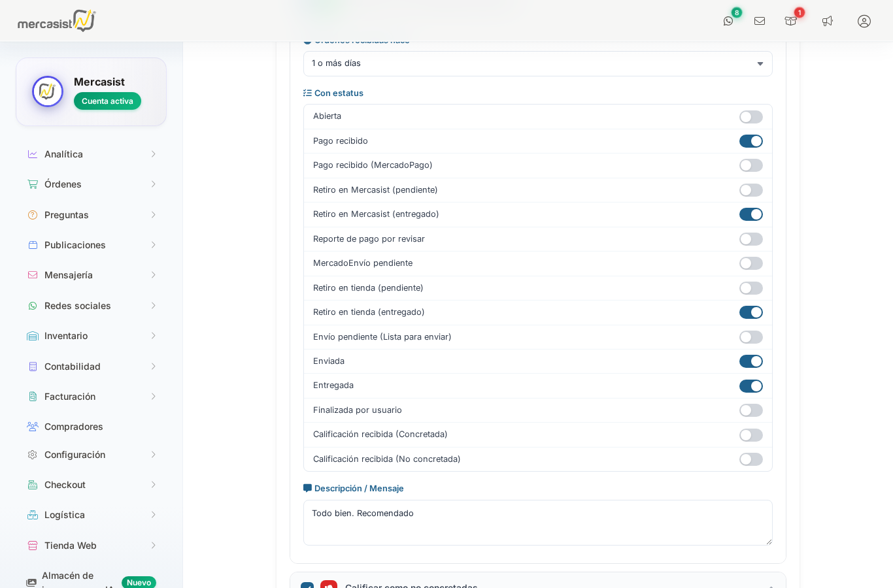893x588 pixels.
Task: Expand the Analítica menu chevron
Action: pos(154,154)
